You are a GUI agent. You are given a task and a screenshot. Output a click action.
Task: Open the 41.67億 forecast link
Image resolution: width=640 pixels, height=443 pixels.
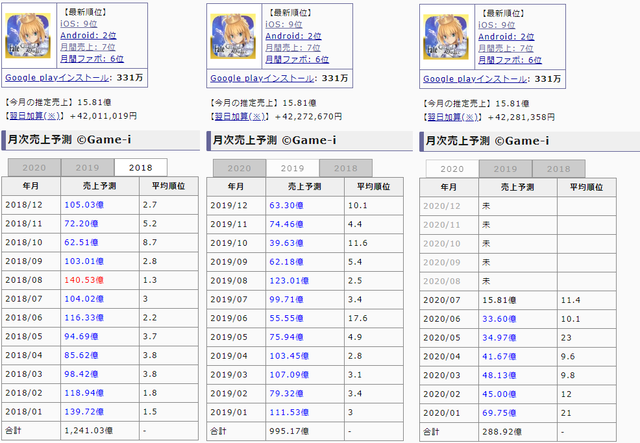point(499,356)
